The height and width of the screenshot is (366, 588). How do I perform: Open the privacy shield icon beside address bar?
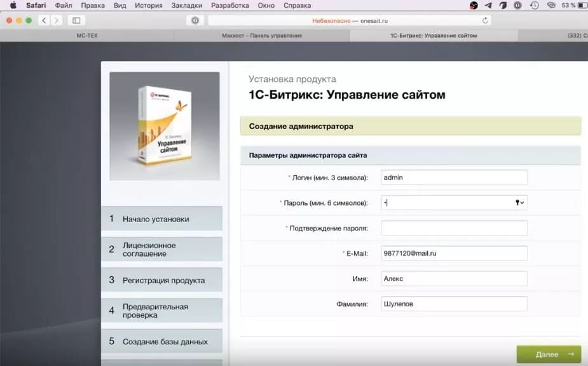[x=195, y=20]
